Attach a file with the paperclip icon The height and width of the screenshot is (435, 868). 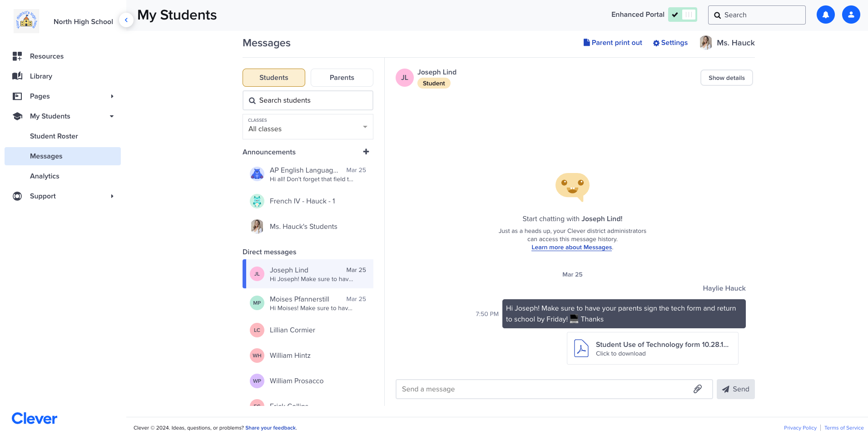[698, 389]
